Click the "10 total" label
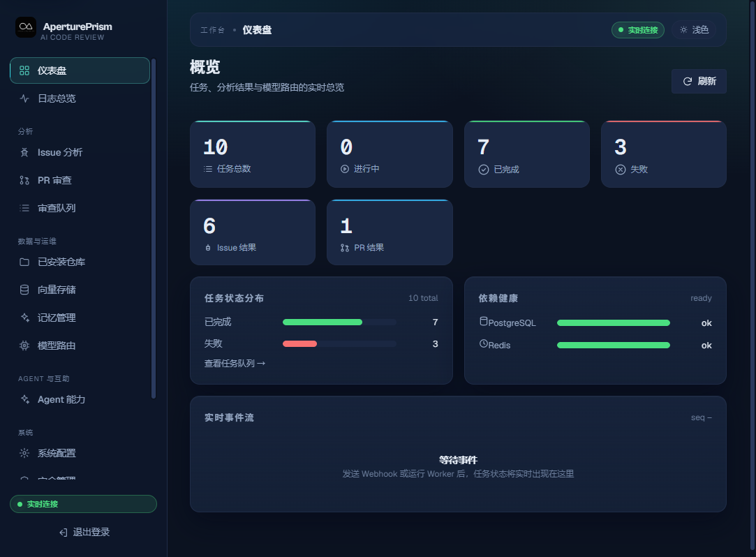 click(x=423, y=298)
